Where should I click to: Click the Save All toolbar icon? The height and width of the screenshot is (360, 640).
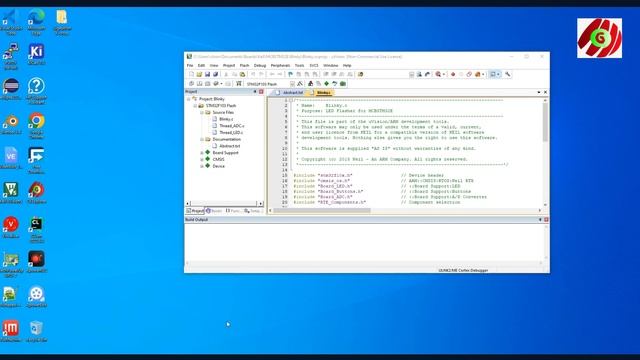216,74
